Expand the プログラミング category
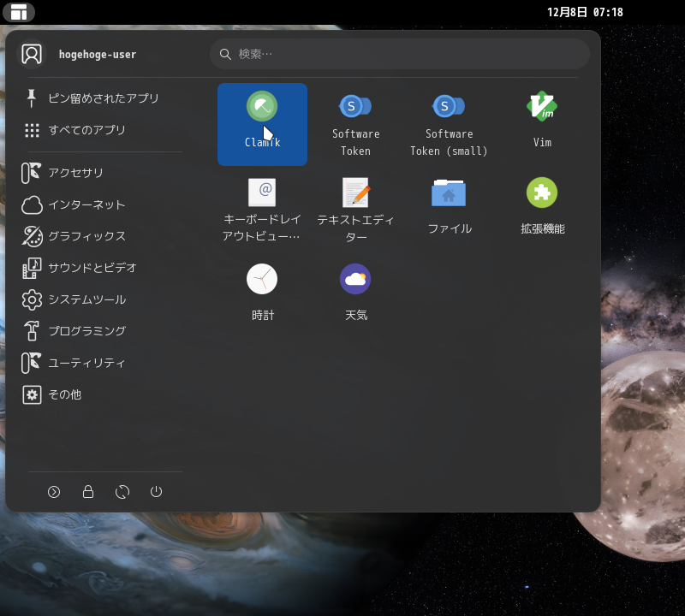 (90, 331)
